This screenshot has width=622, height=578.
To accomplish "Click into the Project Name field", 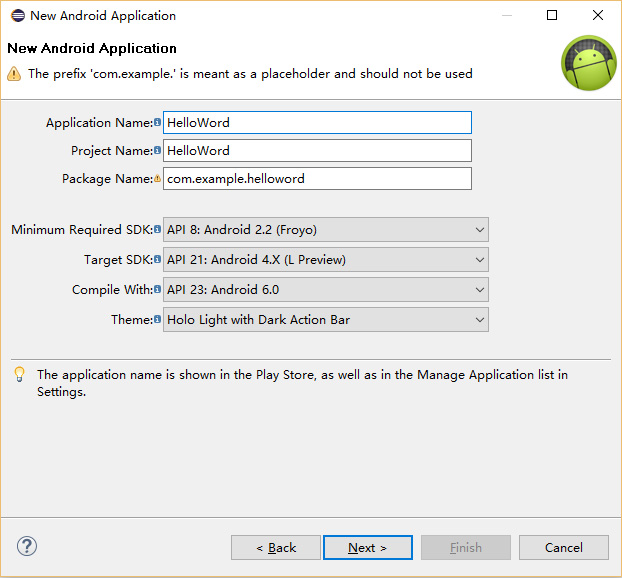I will pos(316,151).
